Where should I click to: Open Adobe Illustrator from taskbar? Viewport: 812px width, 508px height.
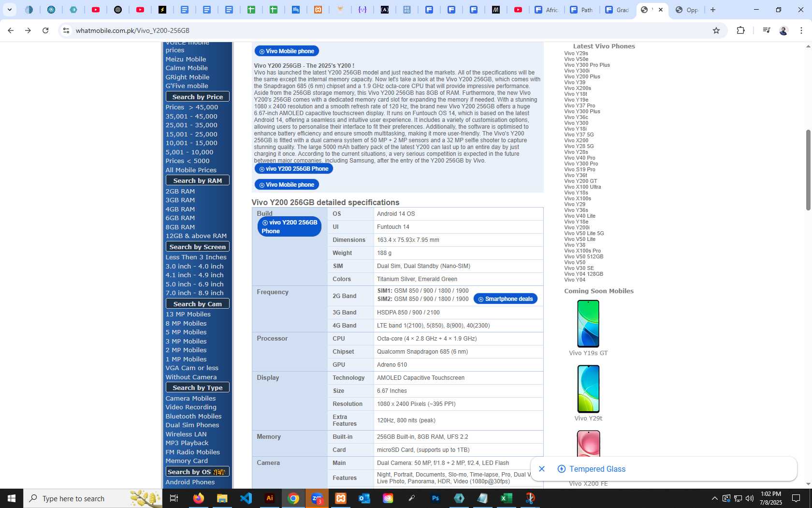pyautogui.click(x=270, y=498)
